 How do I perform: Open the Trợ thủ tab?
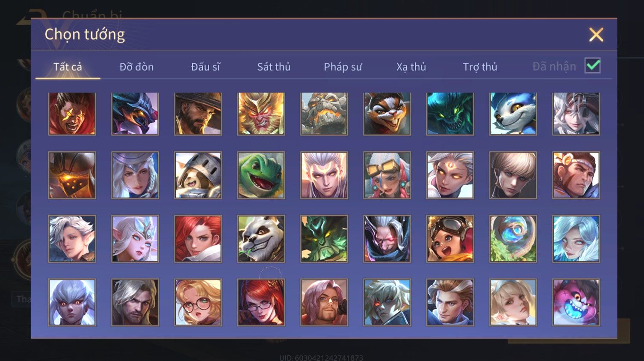click(x=480, y=67)
